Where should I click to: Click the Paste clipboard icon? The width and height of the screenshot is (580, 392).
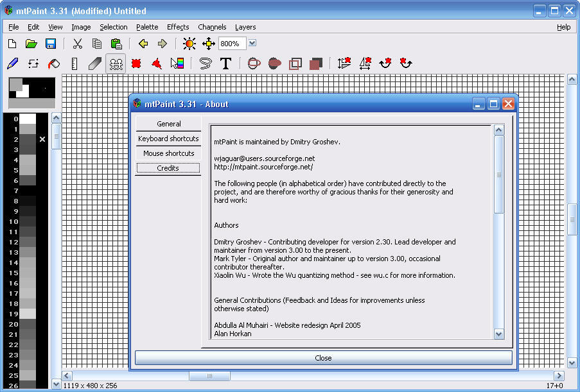(x=116, y=44)
